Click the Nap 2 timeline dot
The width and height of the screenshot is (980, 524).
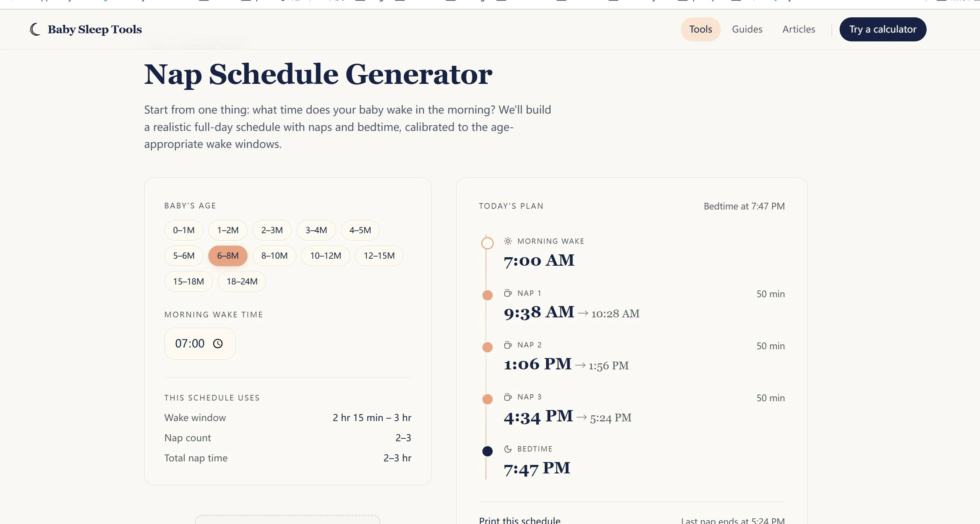pos(487,347)
